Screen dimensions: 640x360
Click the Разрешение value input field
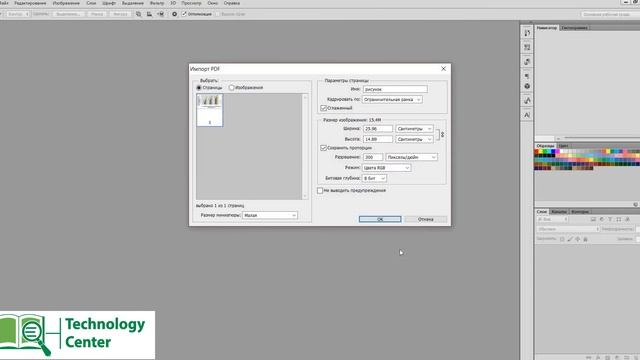373,157
